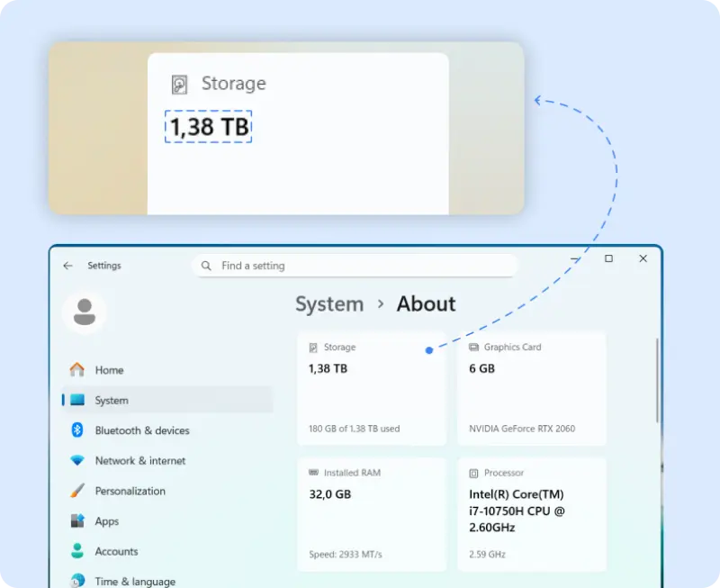The width and height of the screenshot is (720, 588).
Task: Open Apps settings
Action: pos(166,521)
